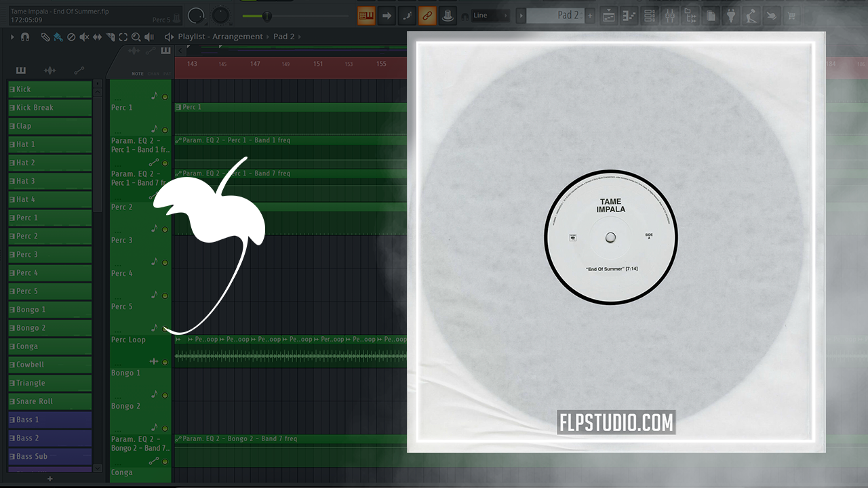
Task: Select the Zoom magnifier tool
Action: 136,37
